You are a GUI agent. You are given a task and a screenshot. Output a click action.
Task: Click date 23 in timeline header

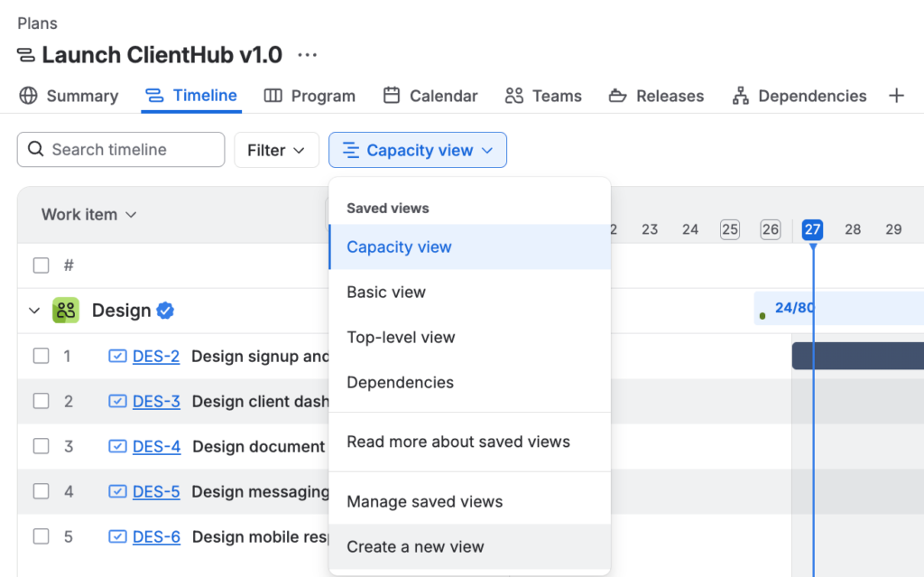pyautogui.click(x=650, y=229)
